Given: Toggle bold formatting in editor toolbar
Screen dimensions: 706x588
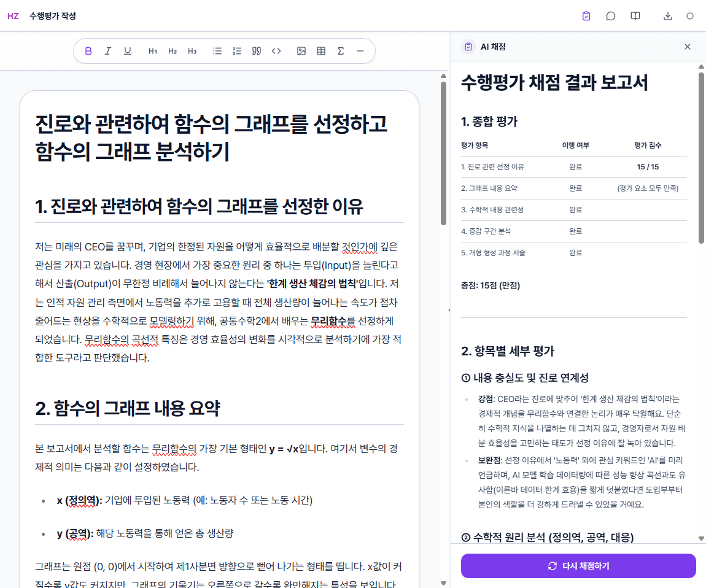Looking at the screenshot, I should click(88, 51).
